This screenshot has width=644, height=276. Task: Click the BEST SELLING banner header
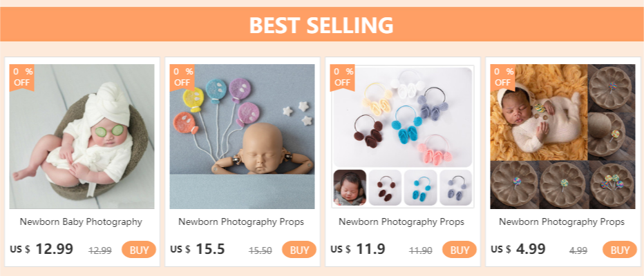pos(321,25)
